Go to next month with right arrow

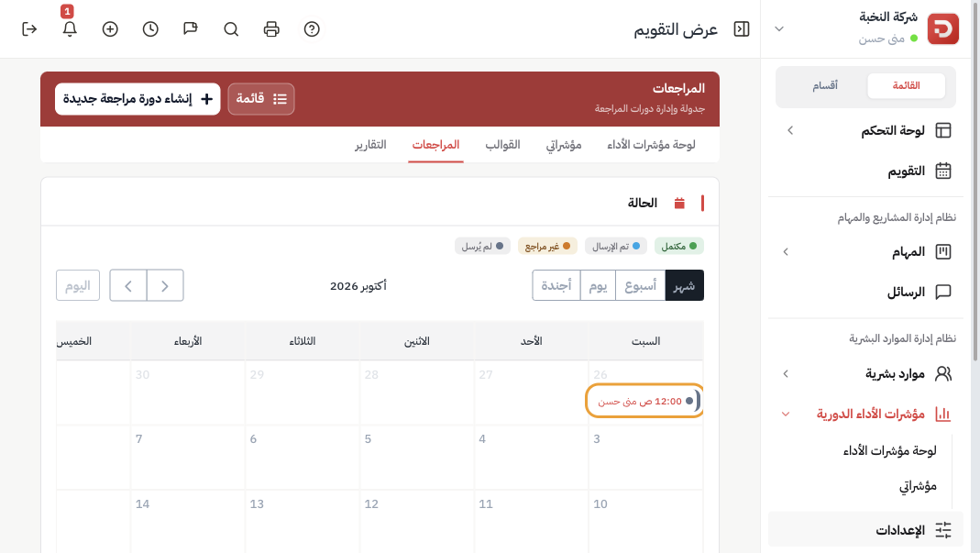coord(165,285)
